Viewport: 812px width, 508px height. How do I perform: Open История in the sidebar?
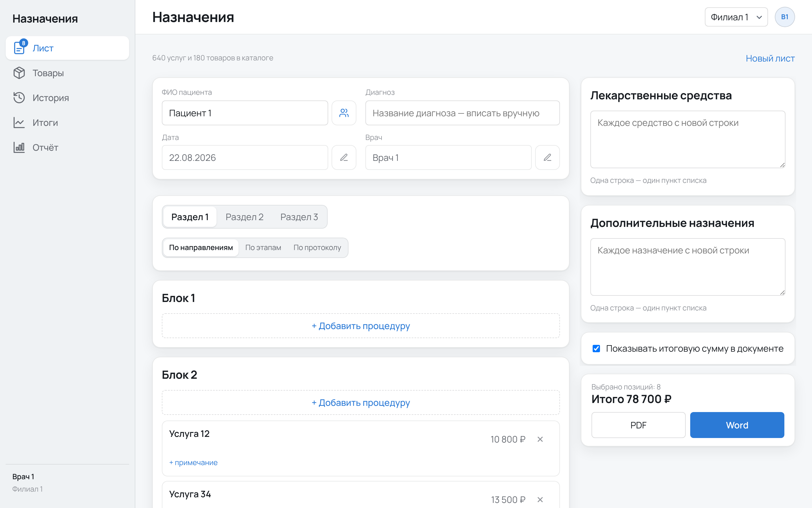(67, 98)
